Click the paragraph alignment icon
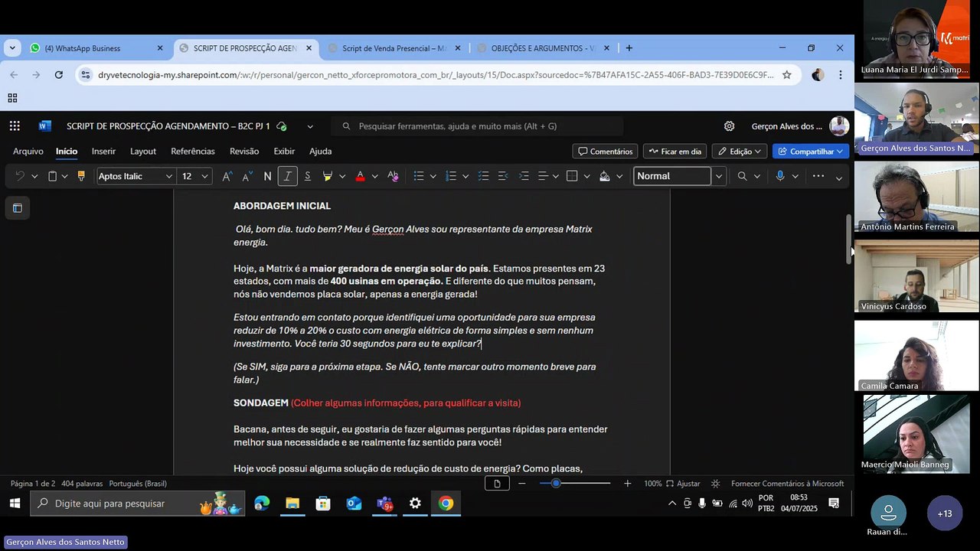 tap(543, 176)
